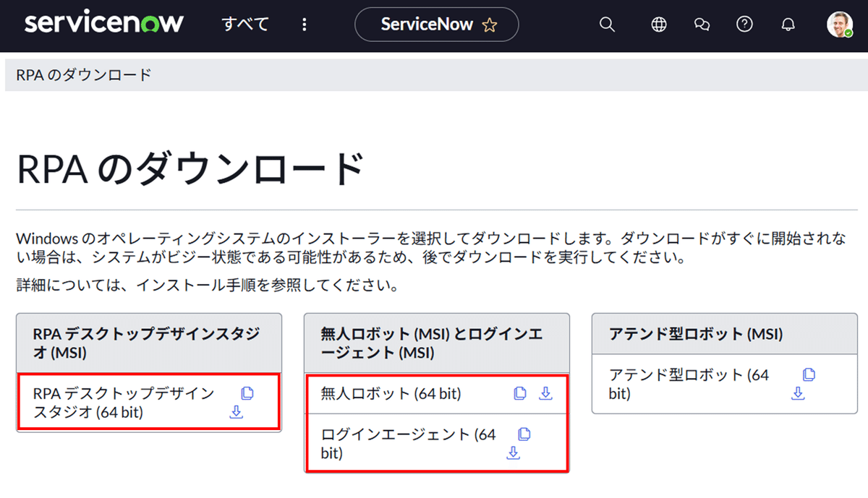Click the copy icon beside 無人ロボット (64 bit)

point(519,392)
